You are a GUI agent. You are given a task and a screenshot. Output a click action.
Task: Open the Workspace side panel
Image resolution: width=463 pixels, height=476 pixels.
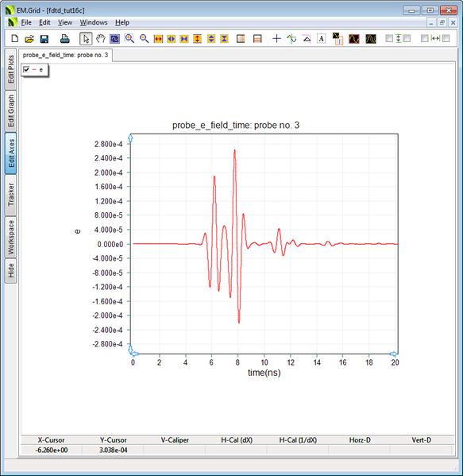pyautogui.click(x=10, y=237)
